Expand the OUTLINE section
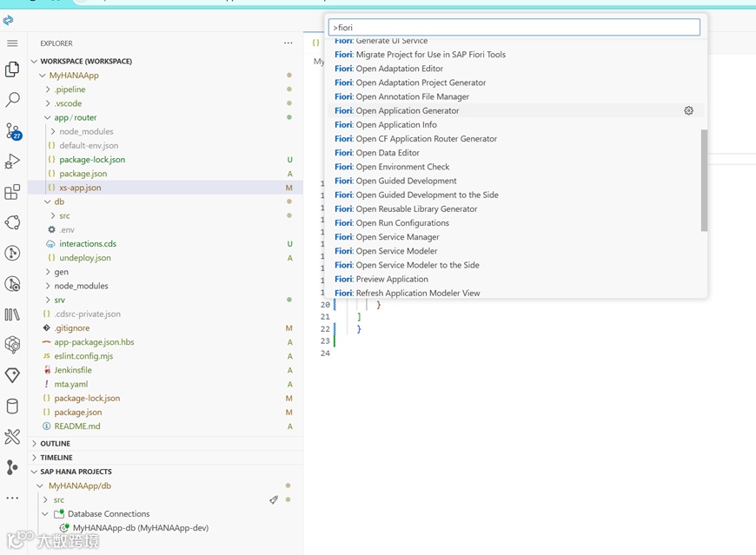 34,443
